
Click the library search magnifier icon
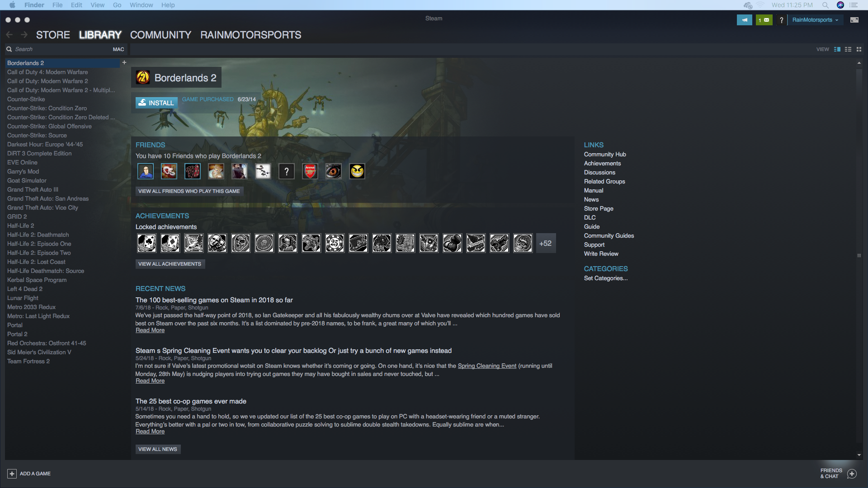point(9,49)
